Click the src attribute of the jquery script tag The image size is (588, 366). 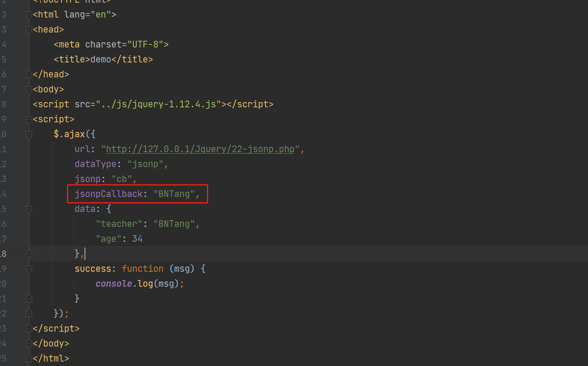tap(82, 104)
